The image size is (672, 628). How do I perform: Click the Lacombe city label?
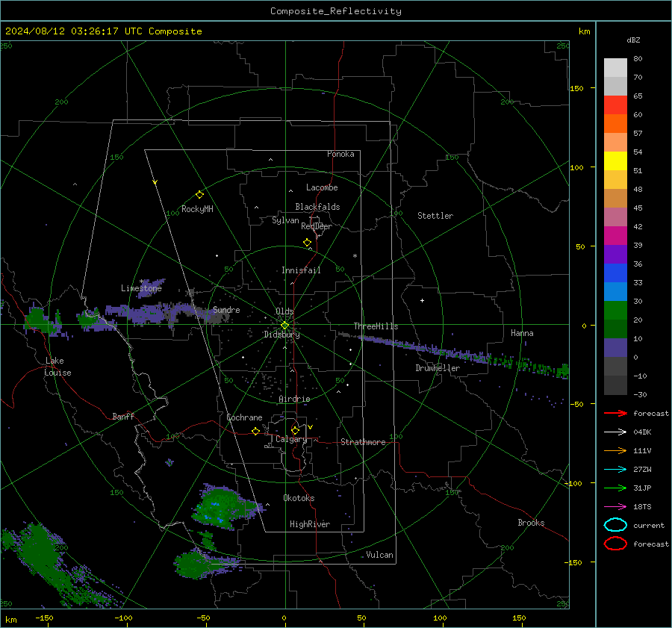pos(322,187)
